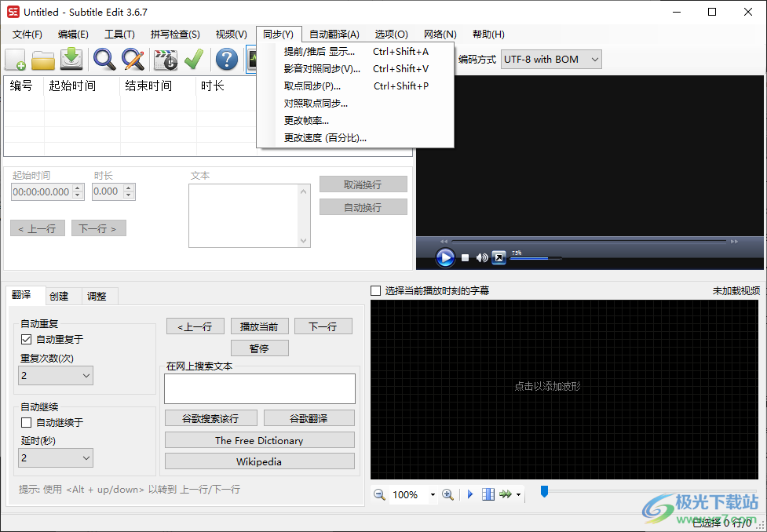The height and width of the screenshot is (532, 767).
Task: Open a subtitle file via folder icon
Action: tap(43, 60)
